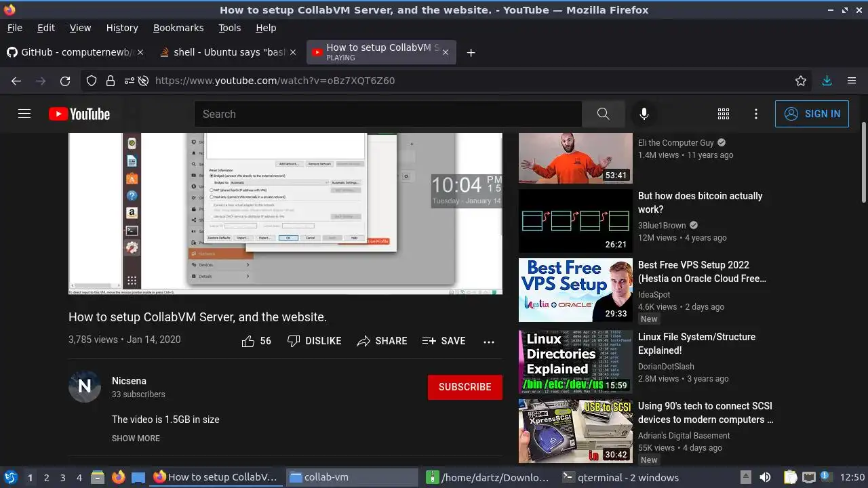The image size is (868, 488).
Task: Open the File menu
Action: tap(14, 28)
